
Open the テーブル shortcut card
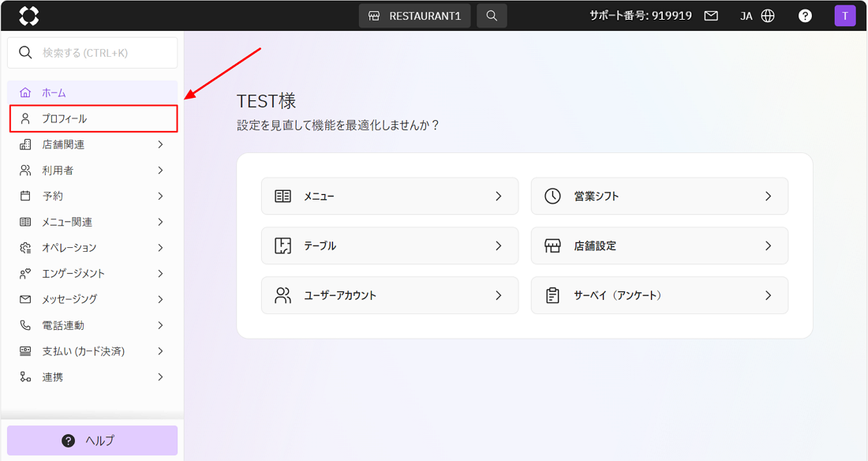[x=389, y=245]
